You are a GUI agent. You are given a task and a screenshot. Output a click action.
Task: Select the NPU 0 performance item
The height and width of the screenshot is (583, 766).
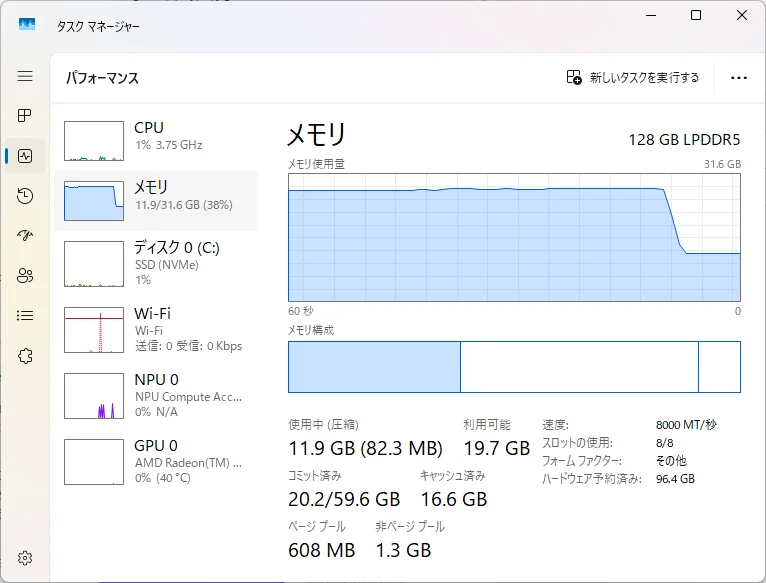tap(156, 396)
